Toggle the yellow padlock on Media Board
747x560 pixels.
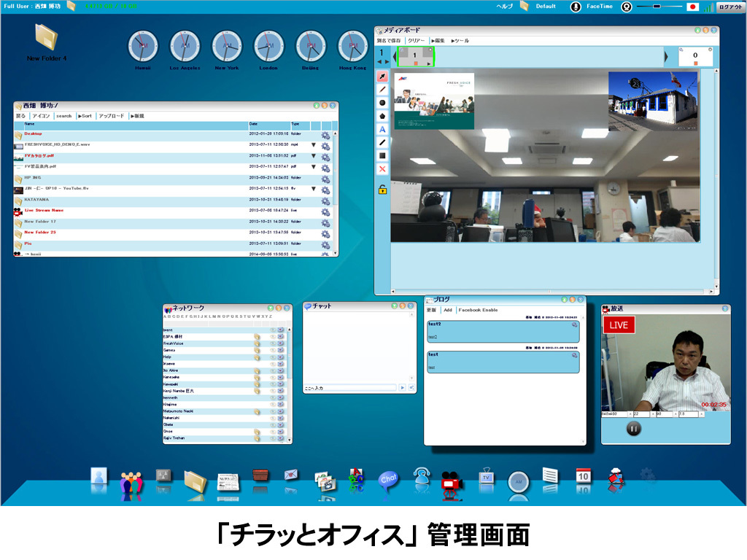pyautogui.click(x=382, y=190)
